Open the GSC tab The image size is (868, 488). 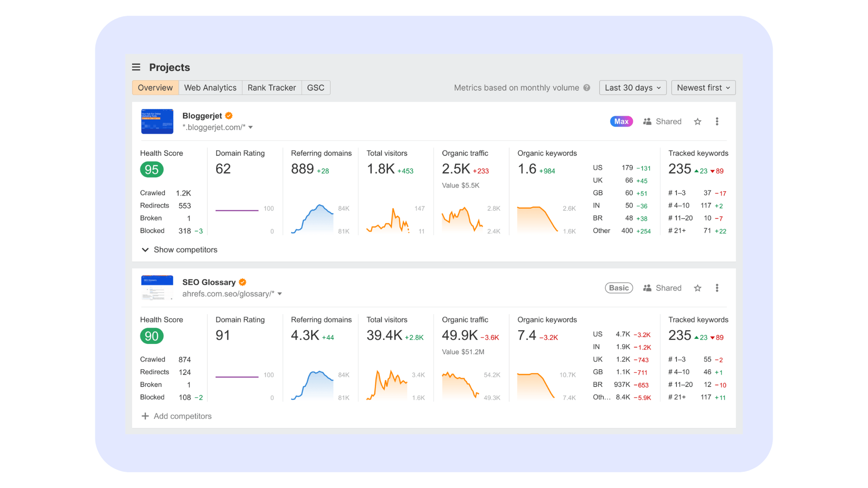point(316,88)
